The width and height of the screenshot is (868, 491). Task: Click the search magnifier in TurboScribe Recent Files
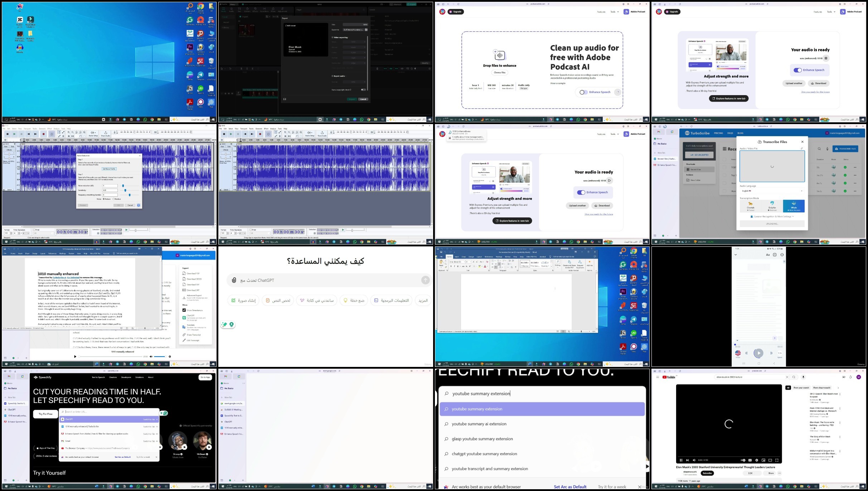coord(819,149)
